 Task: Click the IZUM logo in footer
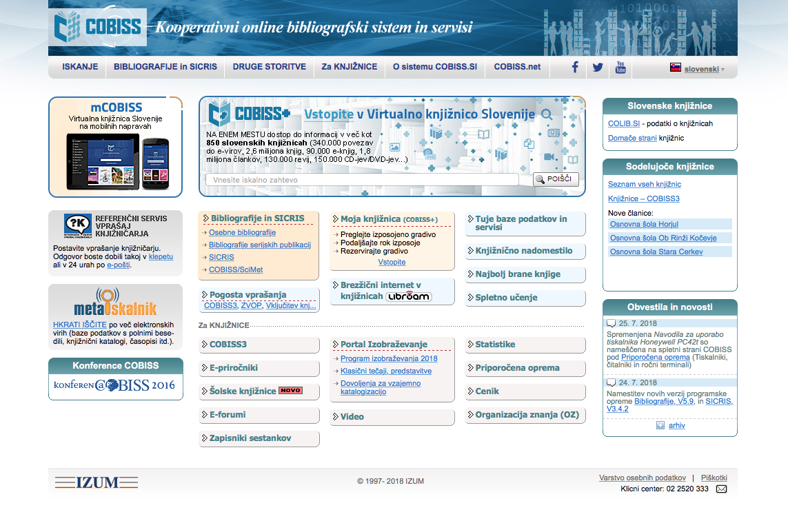pyautogui.click(x=97, y=482)
